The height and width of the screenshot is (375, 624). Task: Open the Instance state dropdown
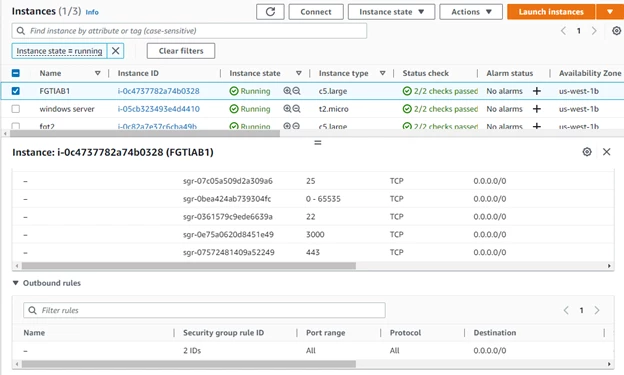coord(391,12)
